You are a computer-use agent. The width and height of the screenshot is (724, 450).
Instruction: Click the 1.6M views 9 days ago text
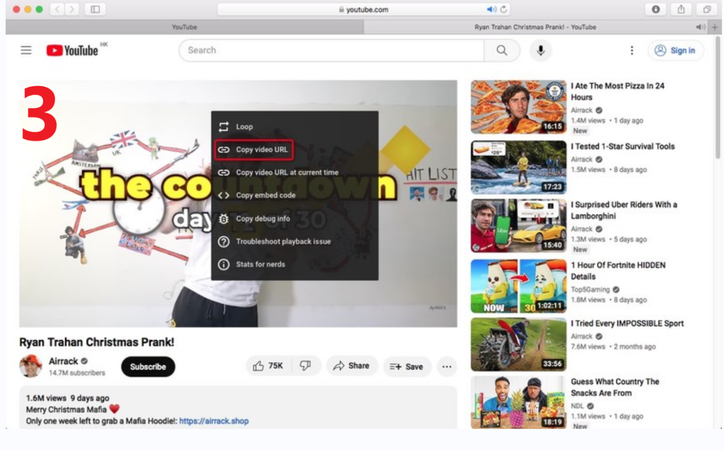(67, 398)
